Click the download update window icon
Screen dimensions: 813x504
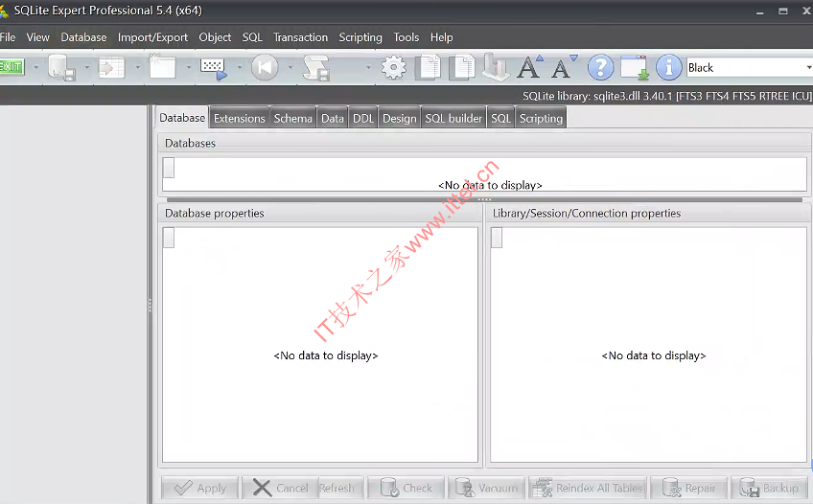pyautogui.click(x=635, y=67)
